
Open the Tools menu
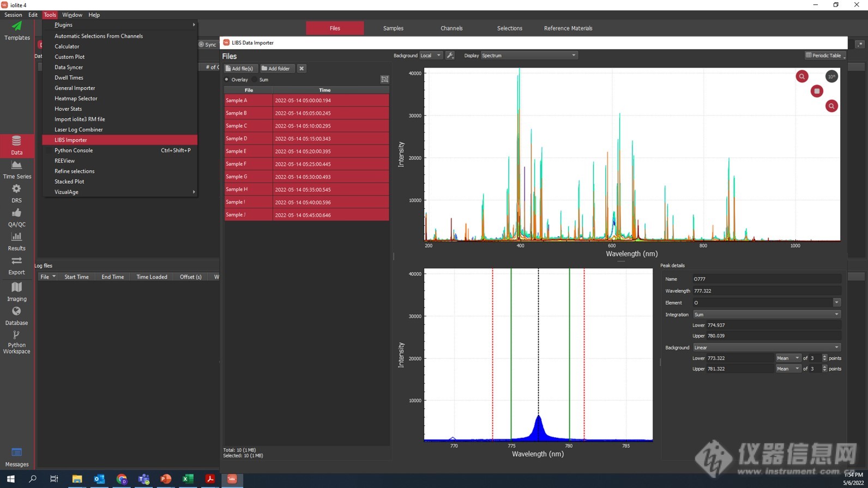click(50, 15)
